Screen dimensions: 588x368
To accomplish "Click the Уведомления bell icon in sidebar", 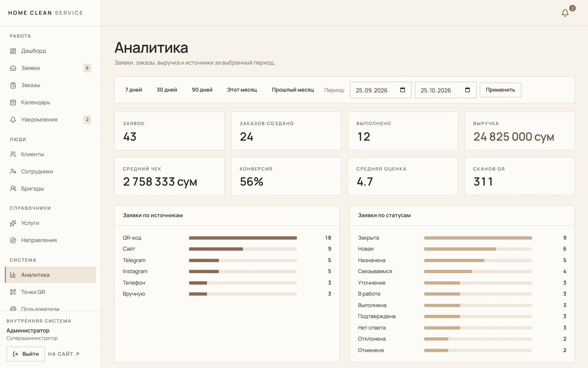I will click(x=13, y=120).
